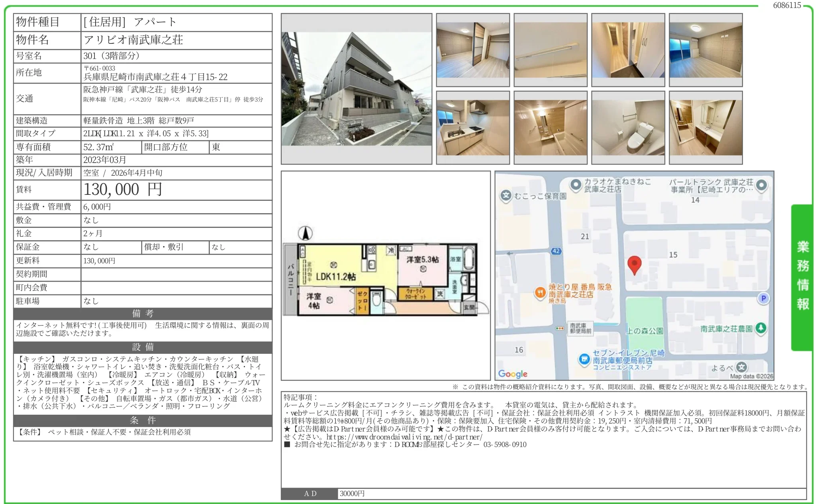The height and width of the screenshot is (504, 819).
Task: Open the bathroom tub photo thumbnail
Action: 550,127
